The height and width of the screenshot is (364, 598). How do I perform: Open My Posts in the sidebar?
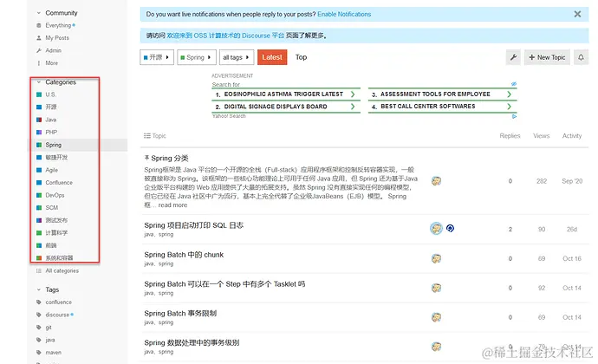pos(57,38)
